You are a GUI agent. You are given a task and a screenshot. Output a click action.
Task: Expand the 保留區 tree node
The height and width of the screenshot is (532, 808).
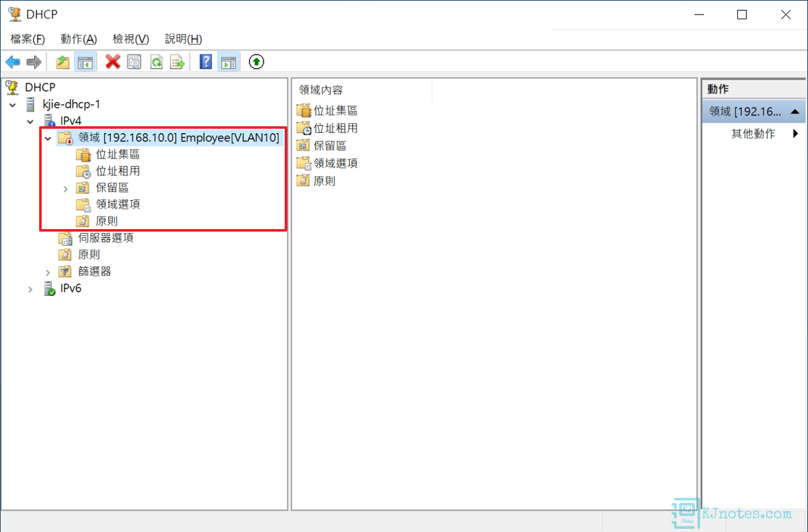66,188
